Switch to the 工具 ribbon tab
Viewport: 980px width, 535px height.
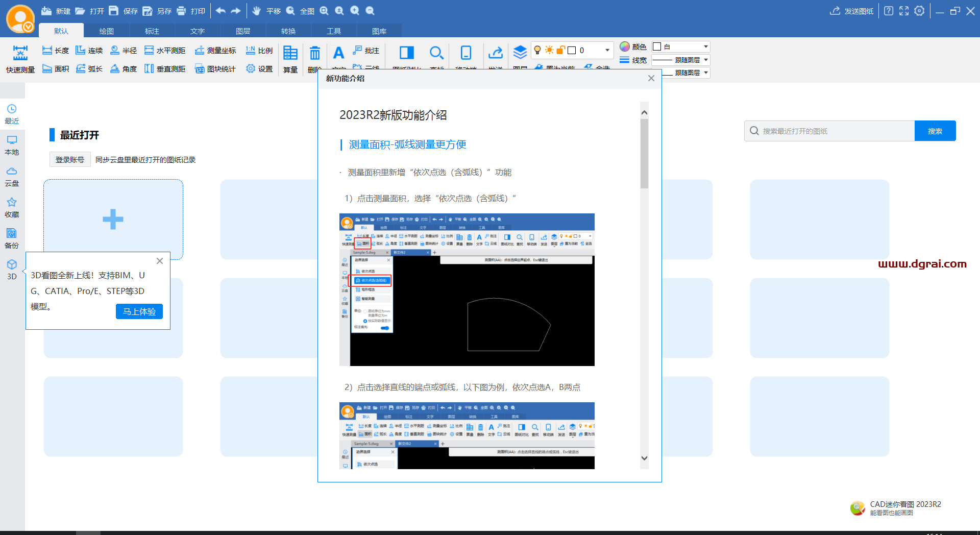tap(334, 31)
